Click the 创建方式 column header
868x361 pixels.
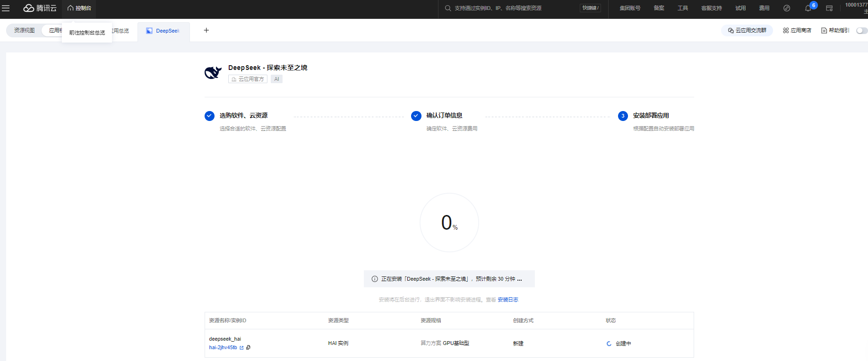coord(524,320)
